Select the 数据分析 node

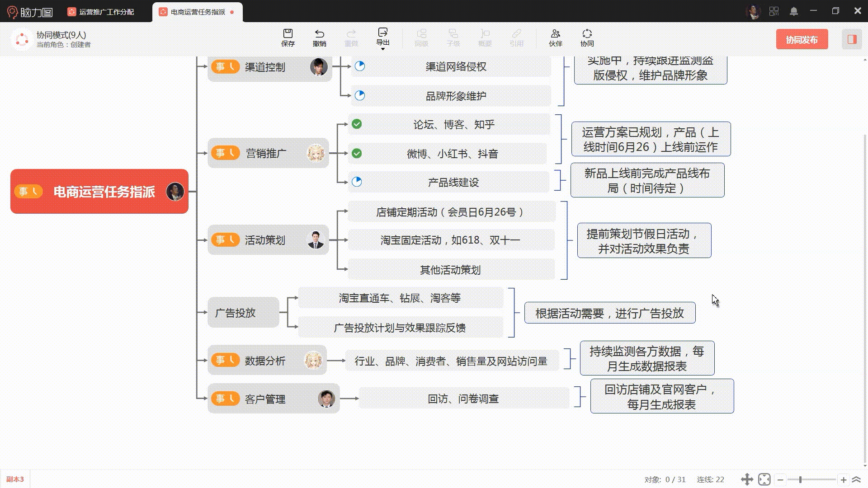pyautogui.click(x=267, y=360)
